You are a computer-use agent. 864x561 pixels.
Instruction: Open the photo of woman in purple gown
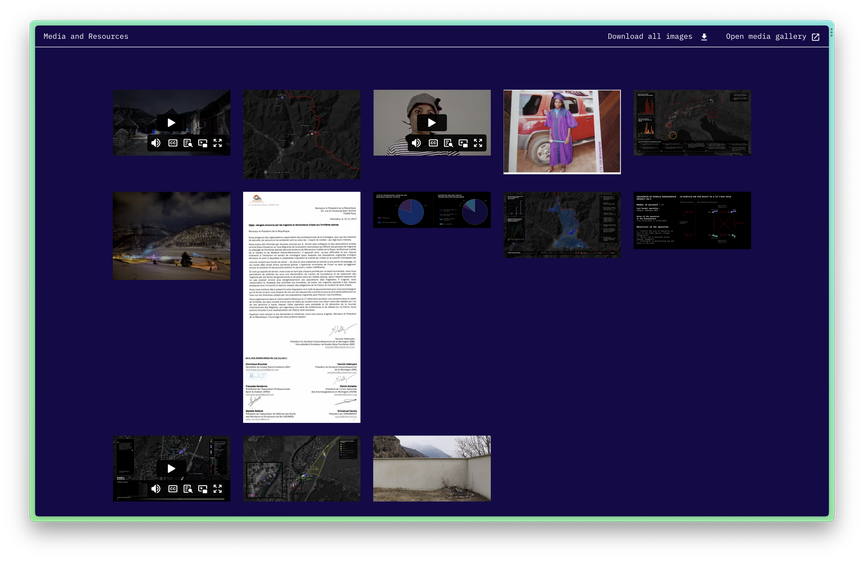pyautogui.click(x=562, y=132)
